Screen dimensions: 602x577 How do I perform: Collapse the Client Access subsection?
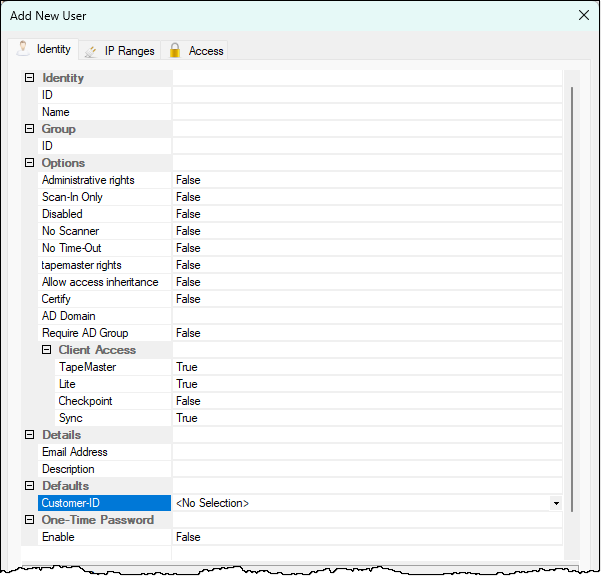point(46,350)
